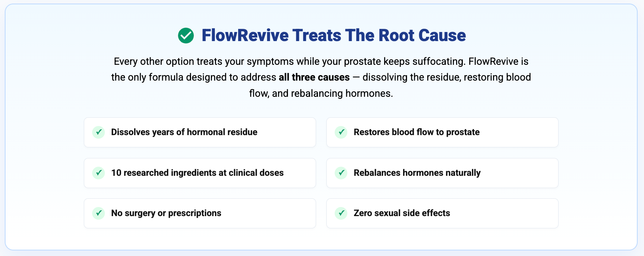Image resolution: width=644 pixels, height=256 pixels.
Task: Click the large green checkmark beside the heading
Action: [186, 36]
